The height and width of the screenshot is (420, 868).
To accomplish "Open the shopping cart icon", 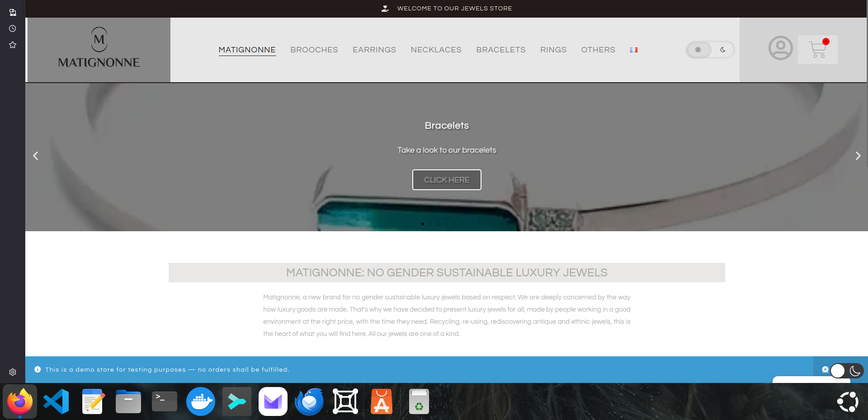I will (817, 50).
